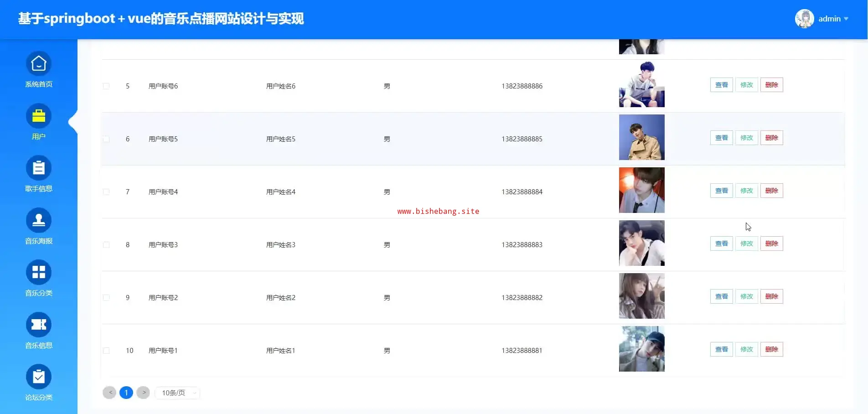868x414 pixels.
Task: Edit 用户账号2 with 修改
Action: pyautogui.click(x=747, y=296)
